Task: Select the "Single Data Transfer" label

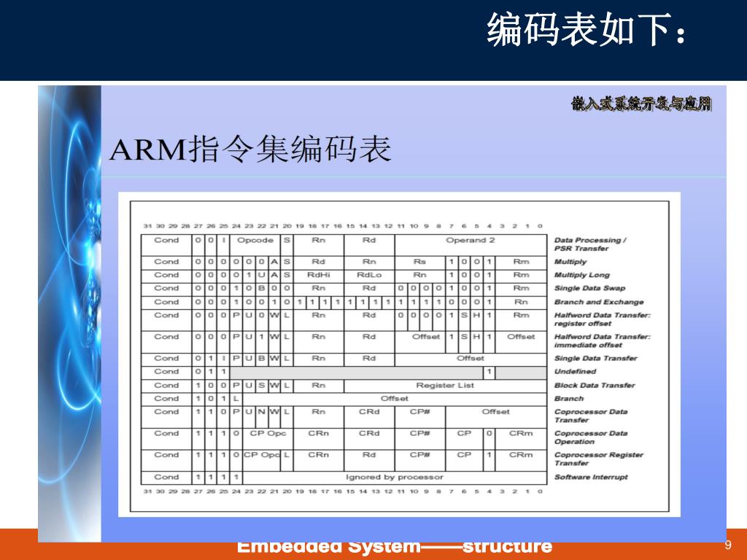Action: tap(595, 358)
